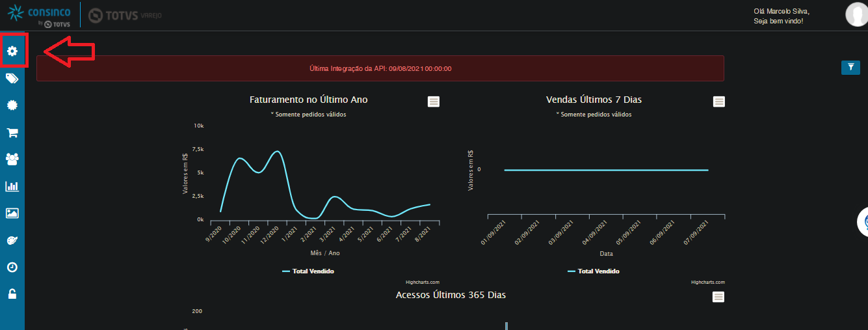This screenshot has height=330, width=868.
Task: Click the Olá Marcelo Silva greeting text
Action: click(x=782, y=11)
